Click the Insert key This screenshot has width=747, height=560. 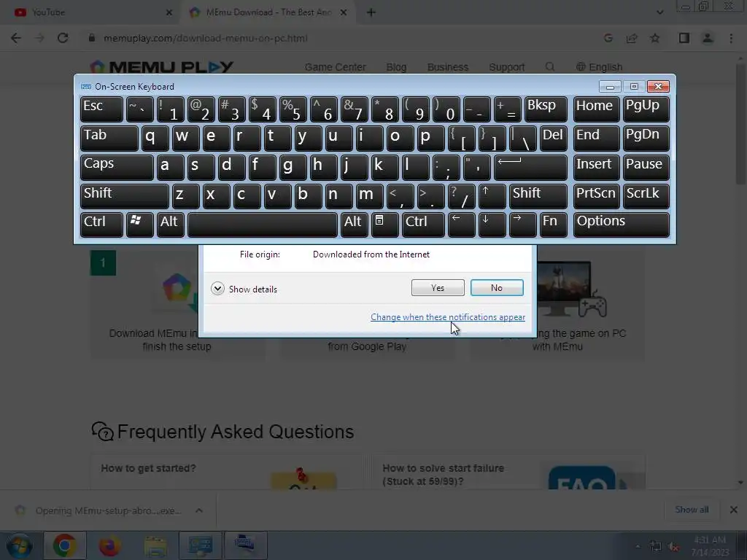pyautogui.click(x=596, y=167)
